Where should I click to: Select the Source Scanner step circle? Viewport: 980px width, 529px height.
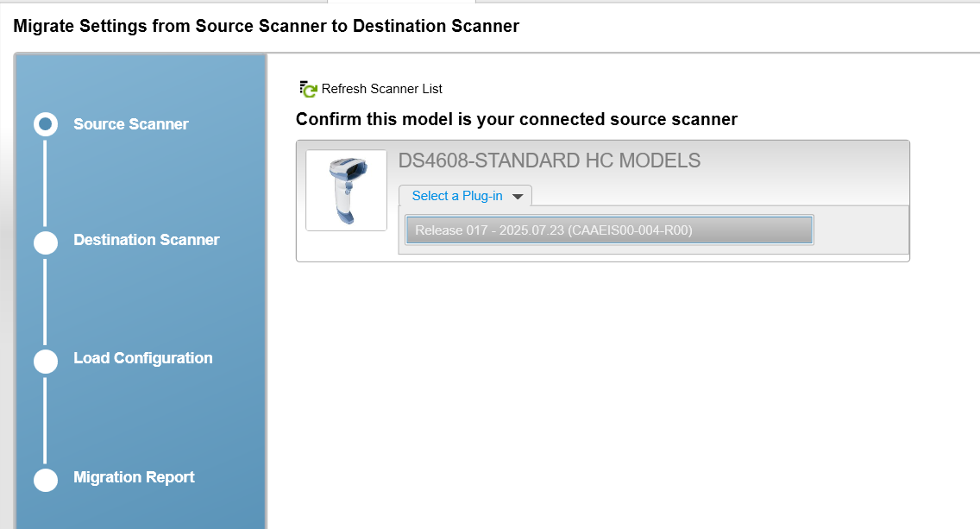click(46, 123)
